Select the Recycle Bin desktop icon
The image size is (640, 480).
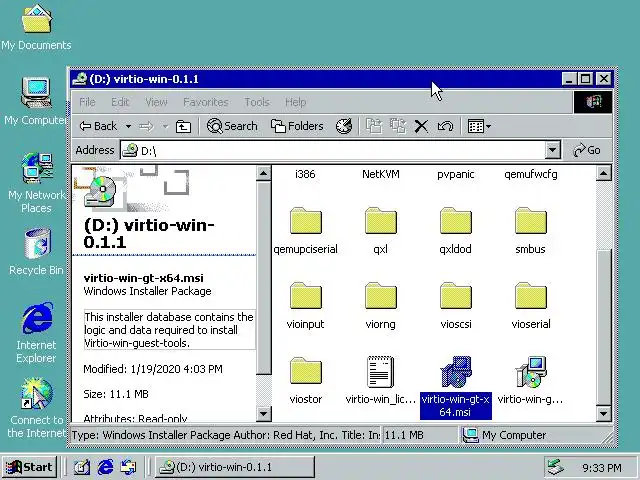tap(36, 252)
